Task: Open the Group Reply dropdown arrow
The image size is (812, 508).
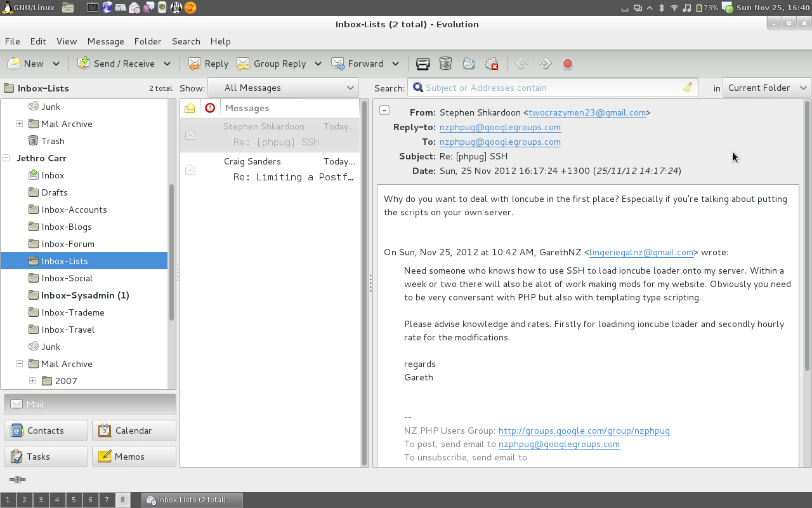Action: tap(318, 63)
